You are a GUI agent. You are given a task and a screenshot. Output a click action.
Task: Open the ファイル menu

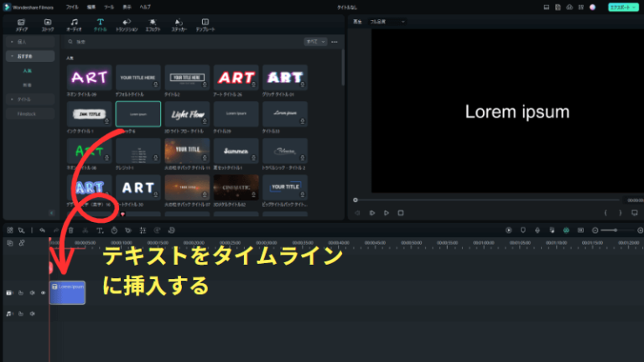(72, 8)
